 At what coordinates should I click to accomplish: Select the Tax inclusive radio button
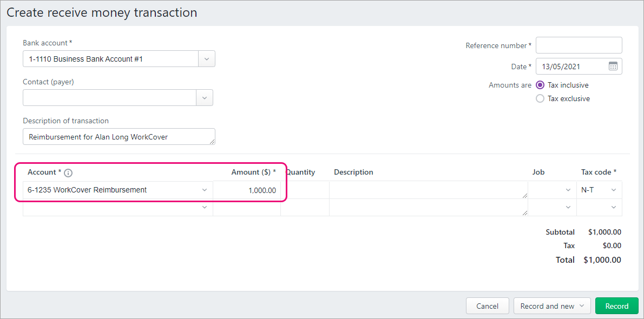tap(540, 85)
